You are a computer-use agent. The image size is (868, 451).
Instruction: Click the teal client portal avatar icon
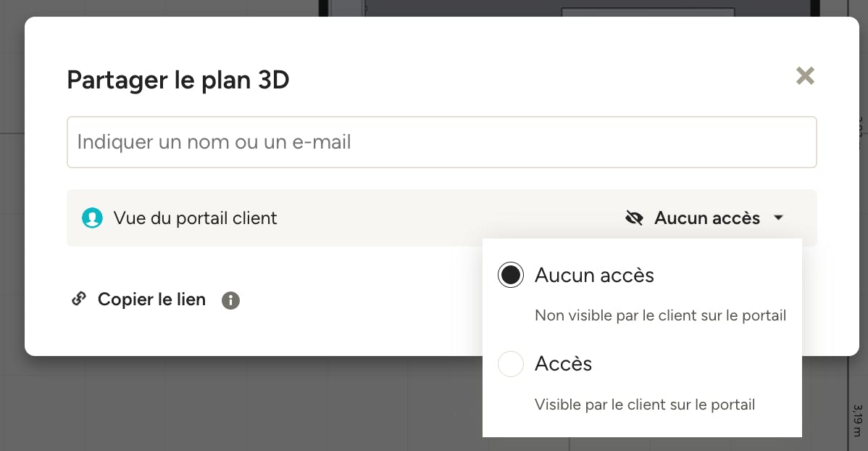pos(93,218)
